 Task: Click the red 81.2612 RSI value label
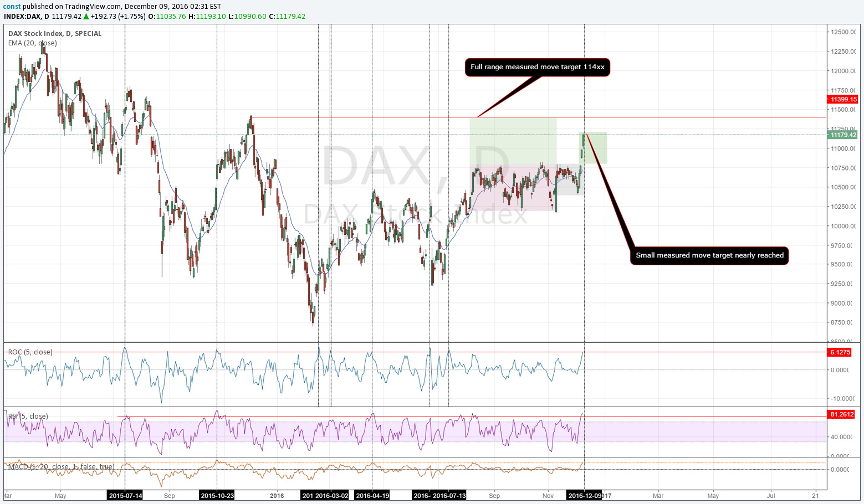click(841, 414)
